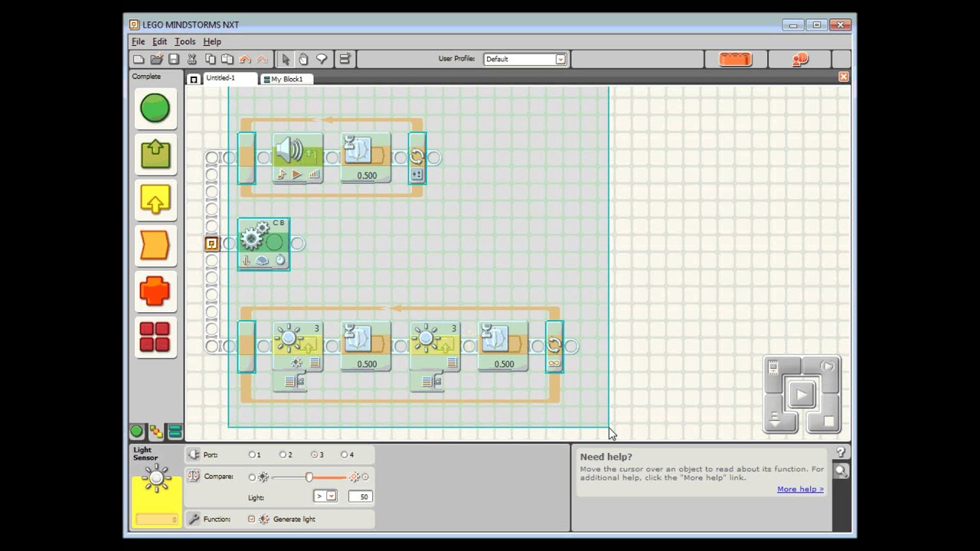This screenshot has height=551, width=980.
Task: Click the Light value input field
Action: tap(360, 496)
